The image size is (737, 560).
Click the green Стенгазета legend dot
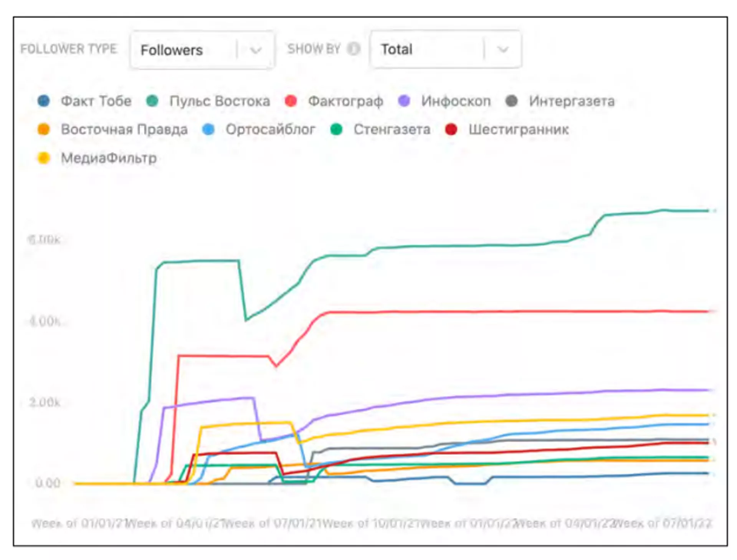pyautogui.click(x=336, y=129)
